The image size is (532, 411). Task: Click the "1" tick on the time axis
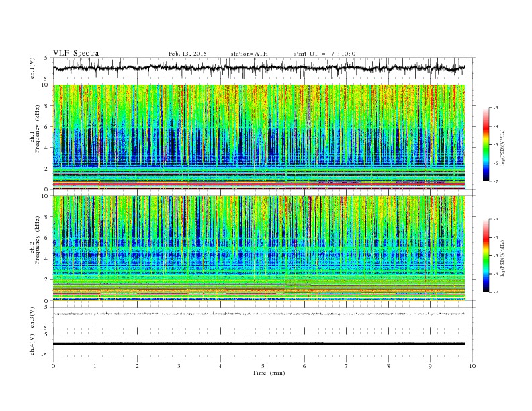point(95,366)
